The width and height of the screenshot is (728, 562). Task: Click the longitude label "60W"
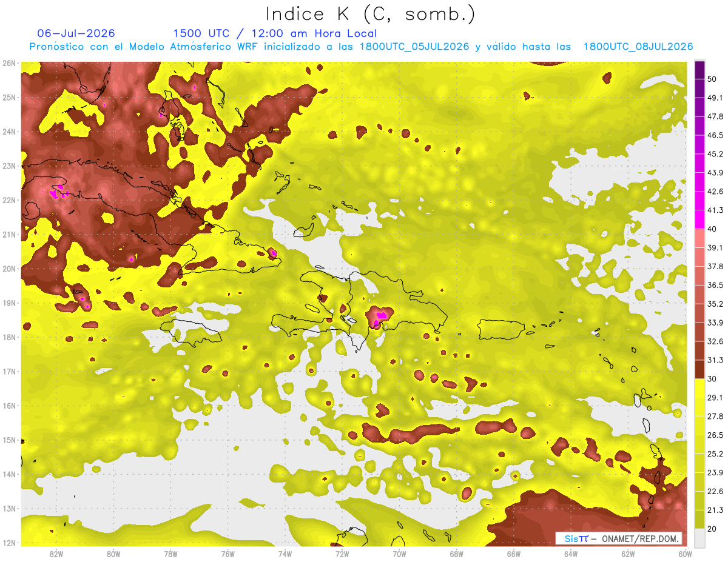(684, 554)
